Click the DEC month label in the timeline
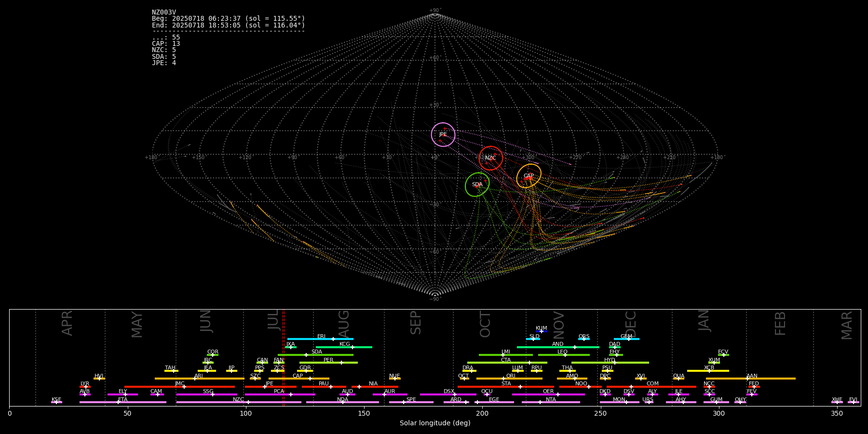The width and height of the screenshot is (868, 434). tap(631, 324)
